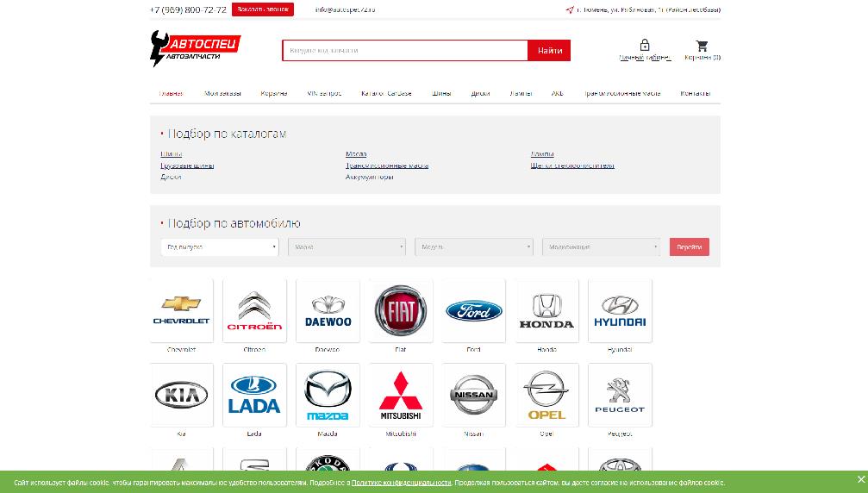This screenshot has height=493, width=868.
Task: Open the Корзина (0) header link
Action: [703, 57]
